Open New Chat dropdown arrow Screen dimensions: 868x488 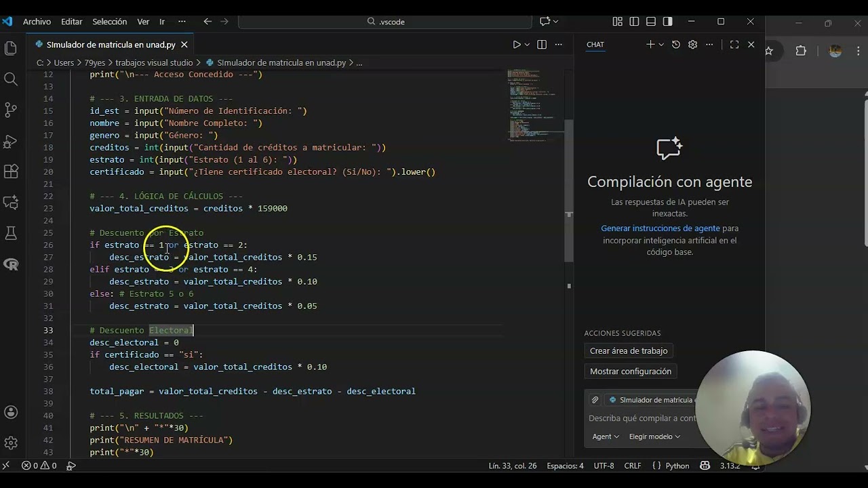[661, 45]
